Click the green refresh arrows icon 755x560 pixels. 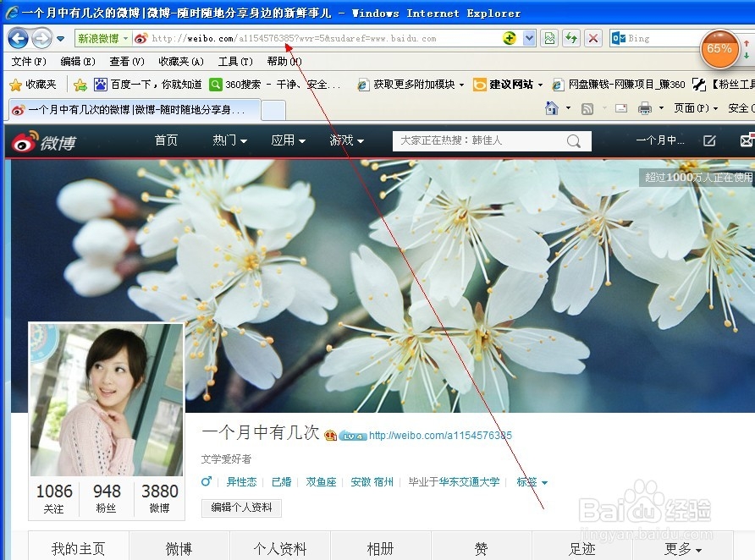coord(571,38)
